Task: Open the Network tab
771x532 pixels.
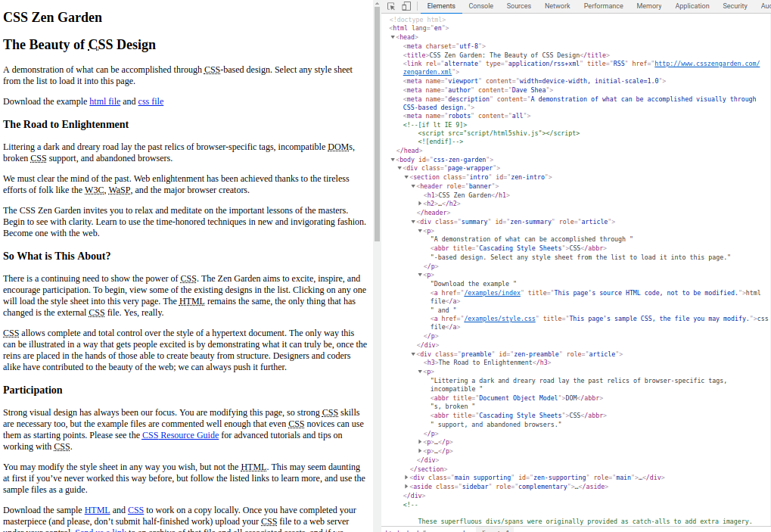Action: coord(557,6)
